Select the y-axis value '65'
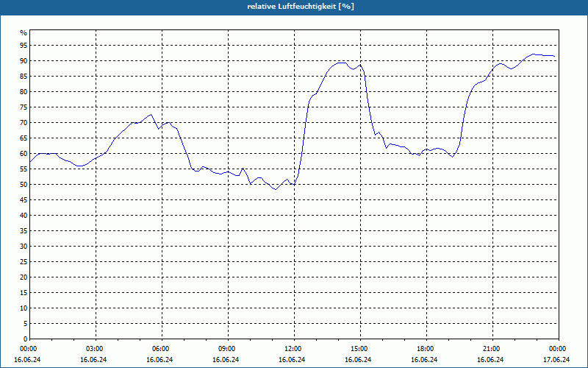This screenshot has width=588, height=368. click(24, 138)
